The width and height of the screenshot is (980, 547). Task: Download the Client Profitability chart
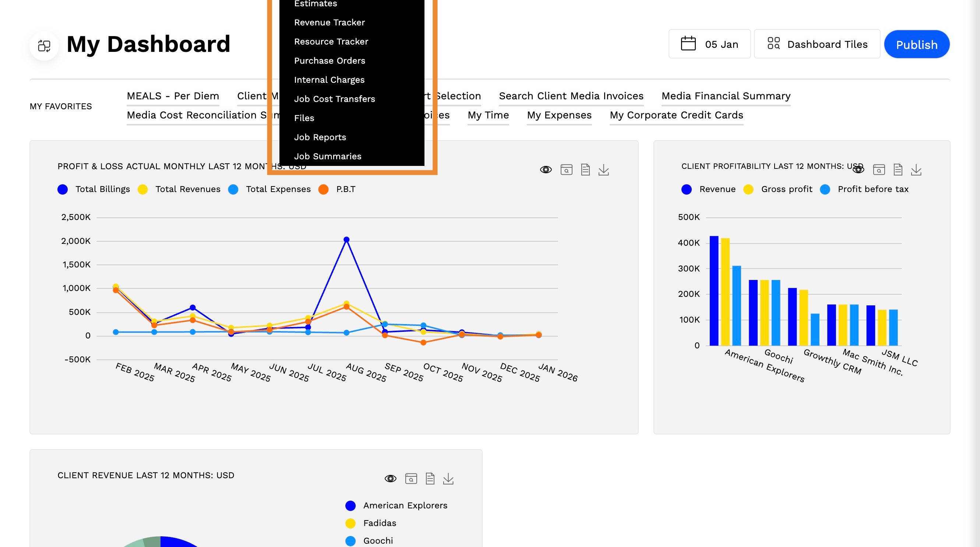pyautogui.click(x=916, y=170)
